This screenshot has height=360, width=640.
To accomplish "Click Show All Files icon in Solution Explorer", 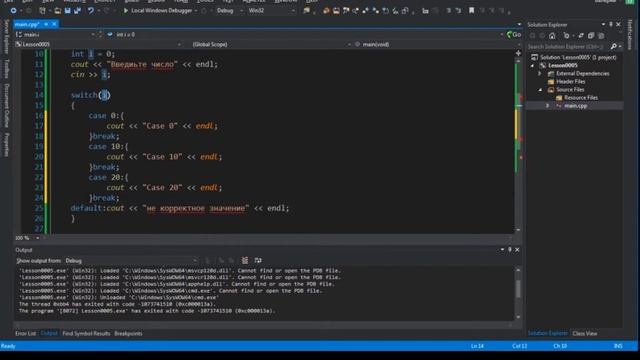I will 600,36.
